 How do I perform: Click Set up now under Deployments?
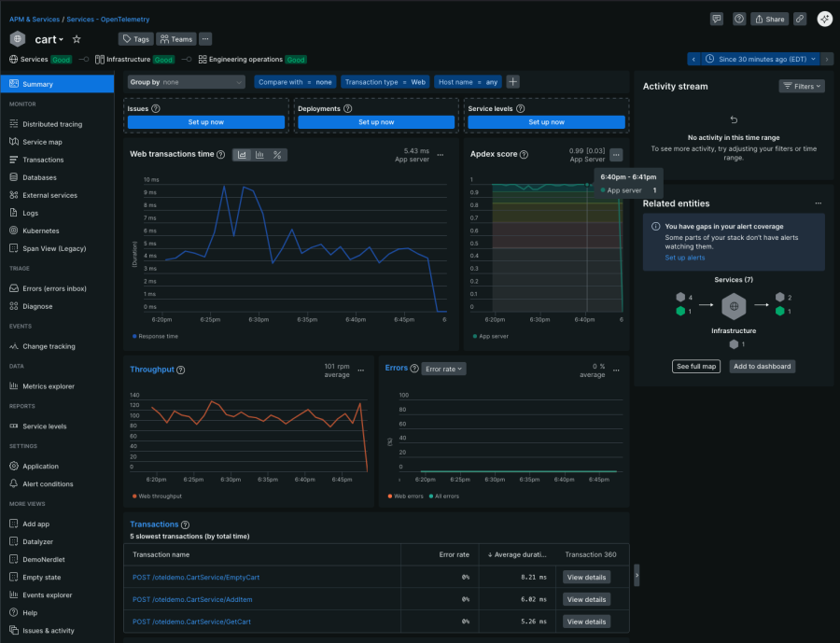(x=376, y=119)
